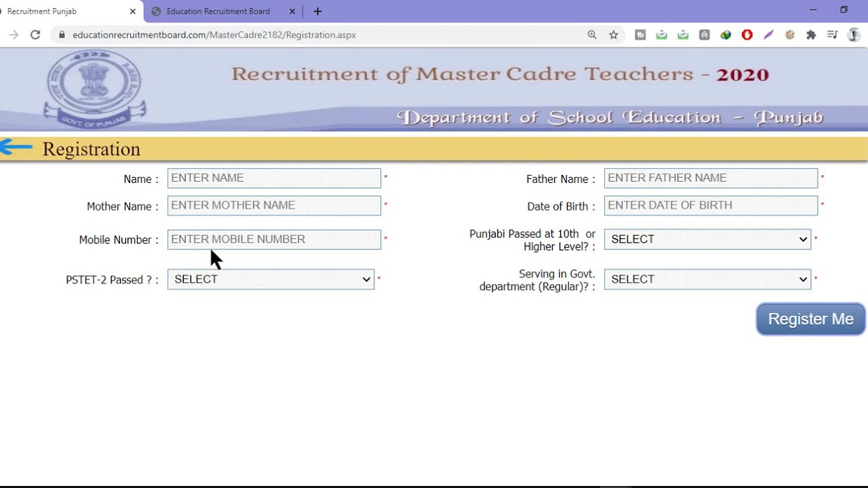868x488 pixels.
Task: Open the Punjabi Passed at 10th dropdown
Action: pos(707,239)
